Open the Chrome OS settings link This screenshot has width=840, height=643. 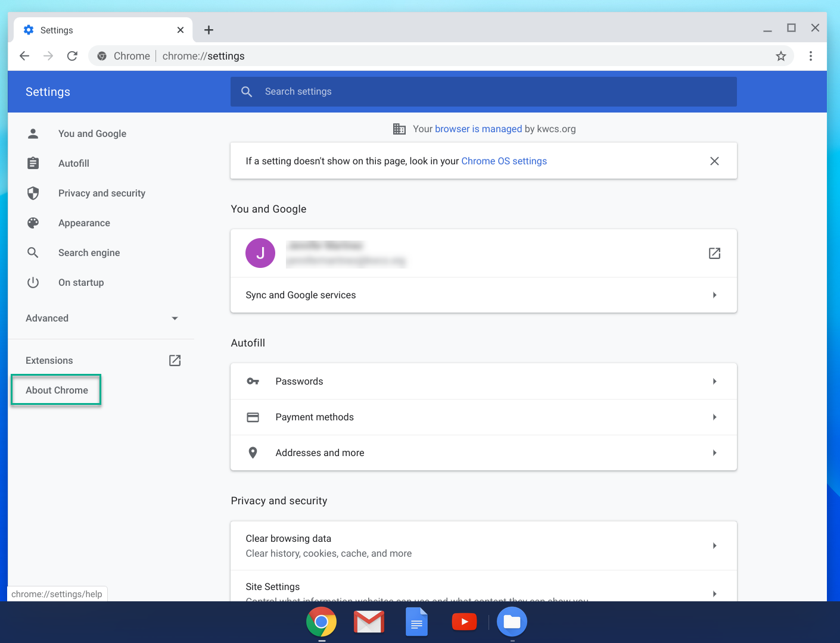point(504,161)
